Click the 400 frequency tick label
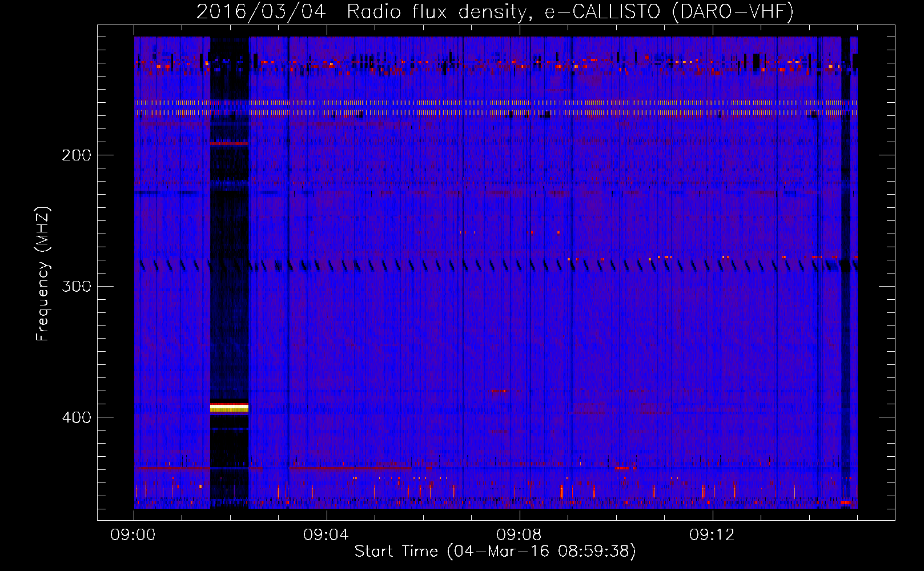 coord(77,417)
